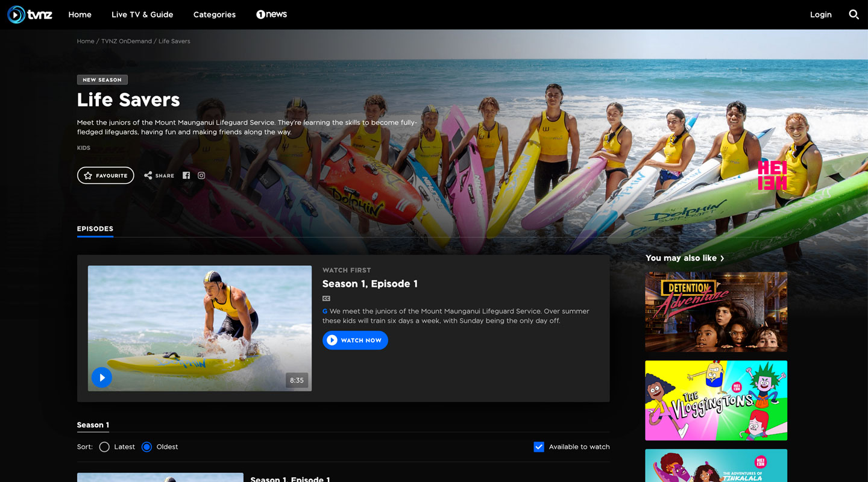Click the Instagram share icon

(201, 175)
